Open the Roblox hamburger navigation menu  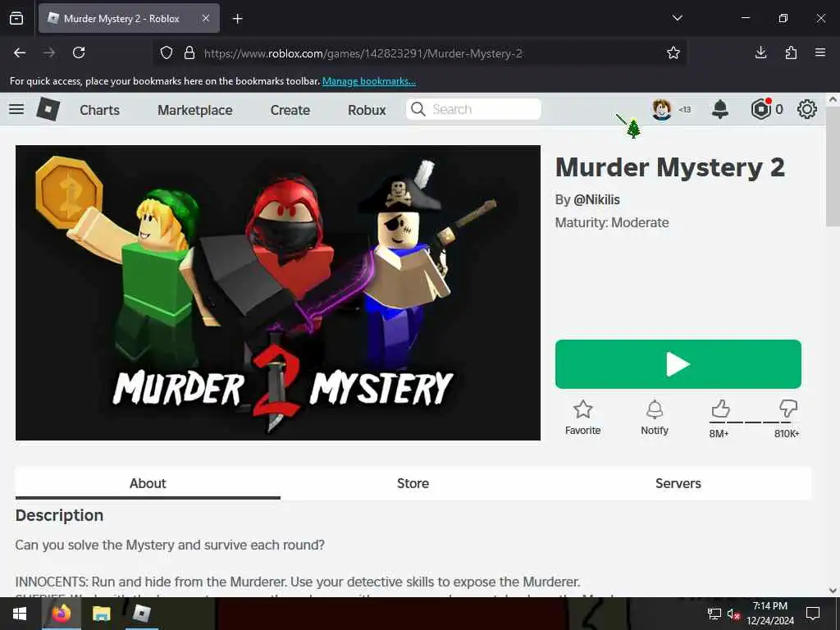pyautogui.click(x=16, y=109)
